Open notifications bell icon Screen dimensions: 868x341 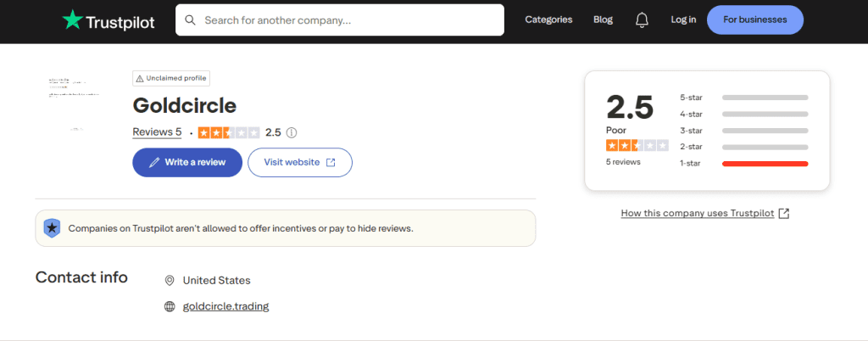point(642,20)
